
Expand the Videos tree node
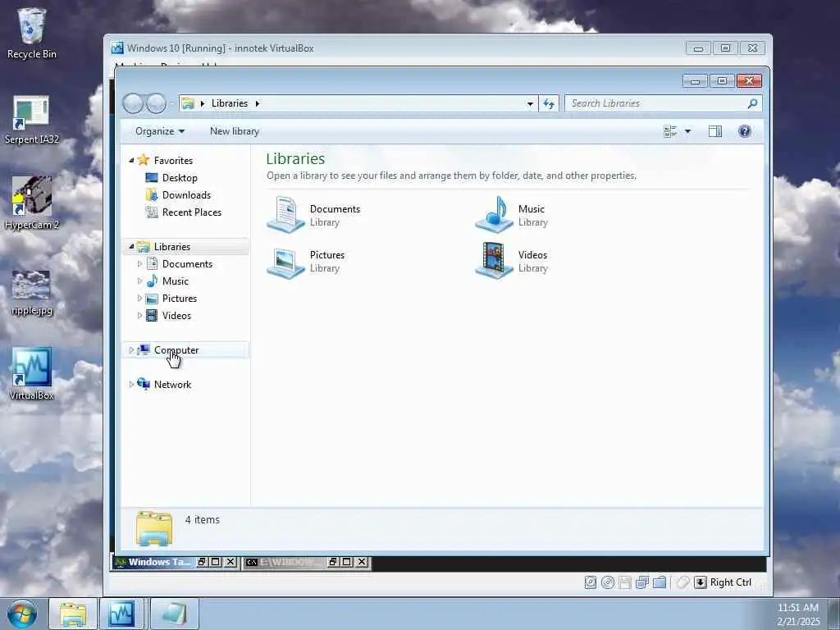[x=139, y=316]
